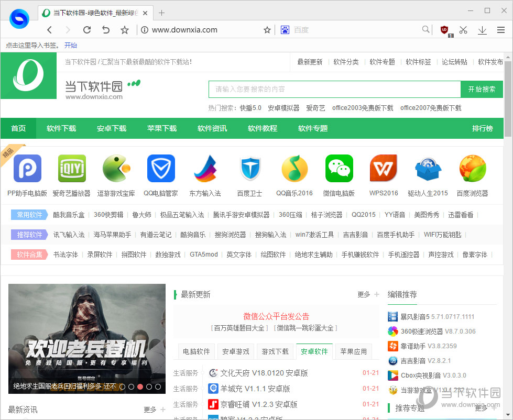Open the 软件分类 top link
Screen dimensions: 513x420
346,62
